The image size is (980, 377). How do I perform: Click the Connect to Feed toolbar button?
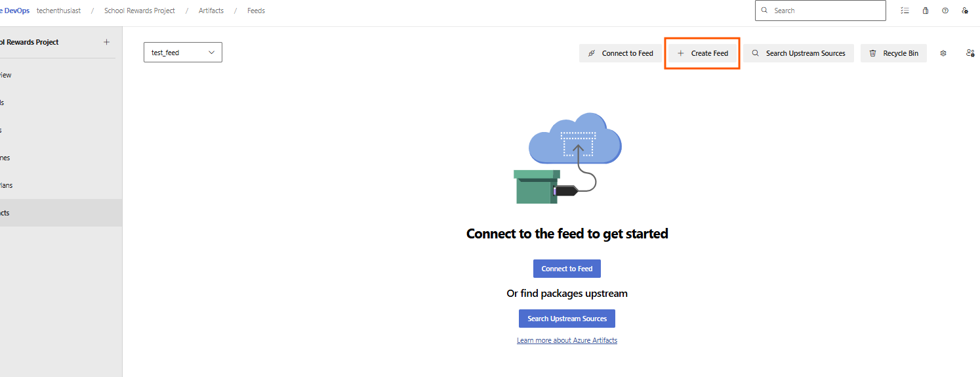point(621,53)
